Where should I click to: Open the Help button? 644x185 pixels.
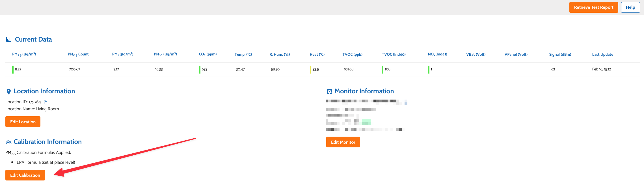[630, 7]
